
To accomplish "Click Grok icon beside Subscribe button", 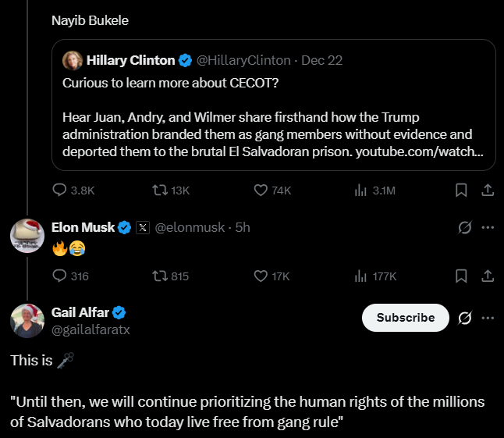I will point(464,318).
